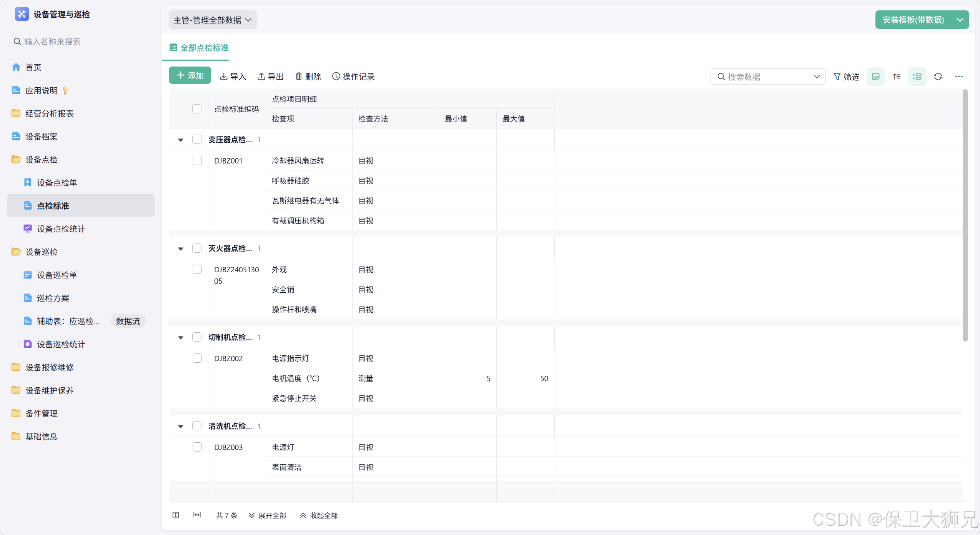Open the 主管-管理全部数据 role dropdown
980x535 pixels.
tap(213, 20)
